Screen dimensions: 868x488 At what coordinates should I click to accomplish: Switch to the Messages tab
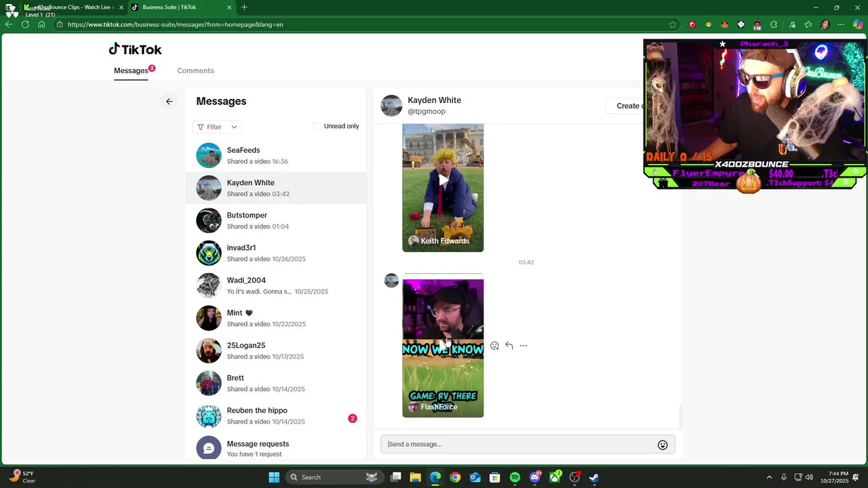tap(131, 70)
